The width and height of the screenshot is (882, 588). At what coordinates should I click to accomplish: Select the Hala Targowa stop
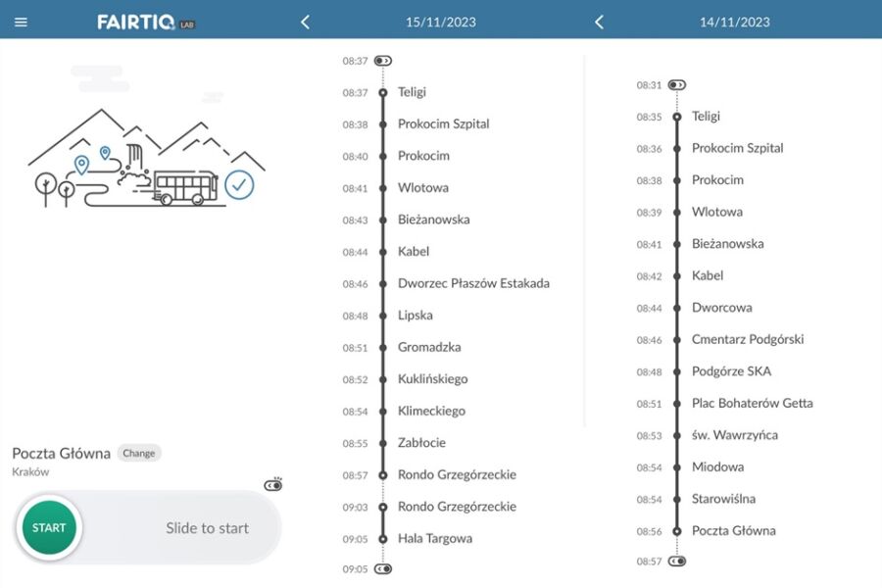point(435,538)
